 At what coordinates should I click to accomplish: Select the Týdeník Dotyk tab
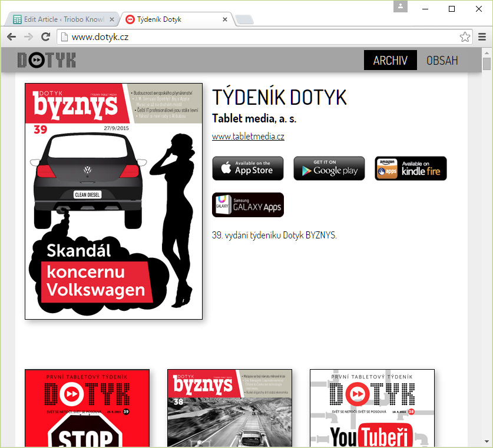[x=176, y=19]
